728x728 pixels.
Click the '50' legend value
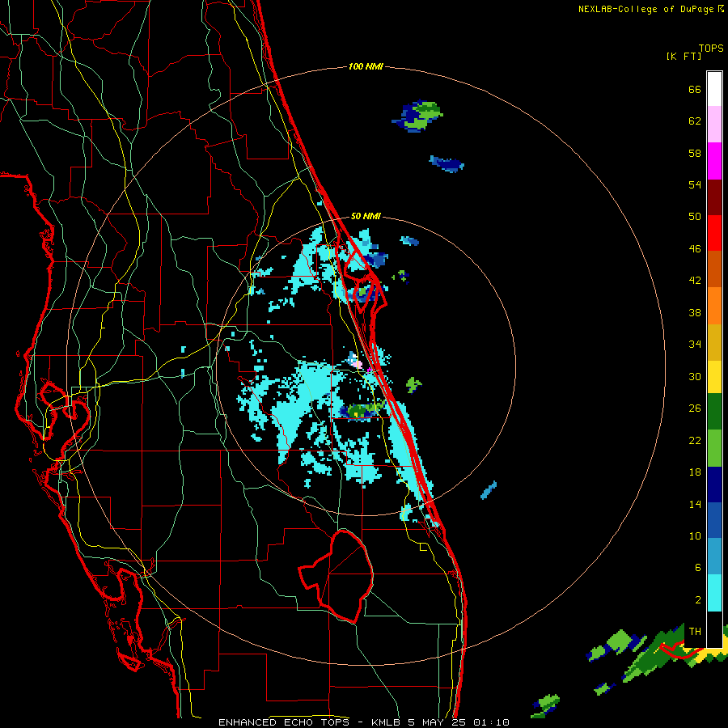coord(695,217)
